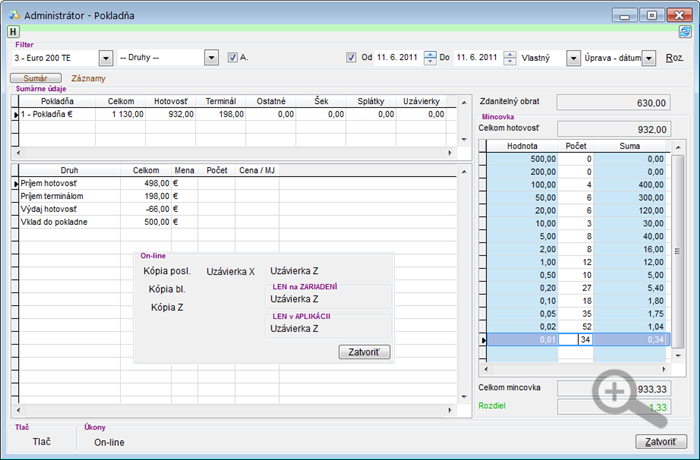Expand the Druhy dropdown
Screen dimensions: 700x460
click(211, 58)
